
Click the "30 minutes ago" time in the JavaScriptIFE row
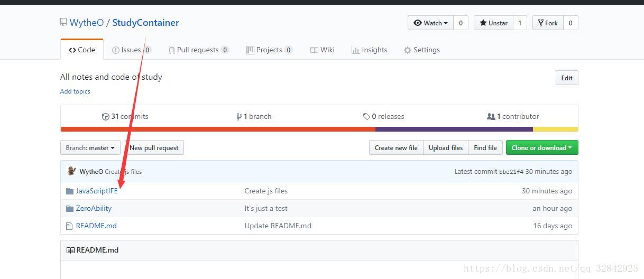(x=547, y=191)
